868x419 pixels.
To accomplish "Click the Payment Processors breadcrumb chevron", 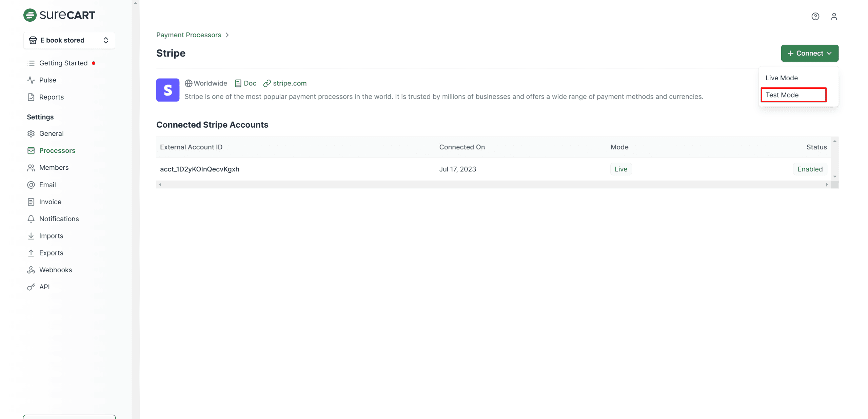I will [227, 35].
